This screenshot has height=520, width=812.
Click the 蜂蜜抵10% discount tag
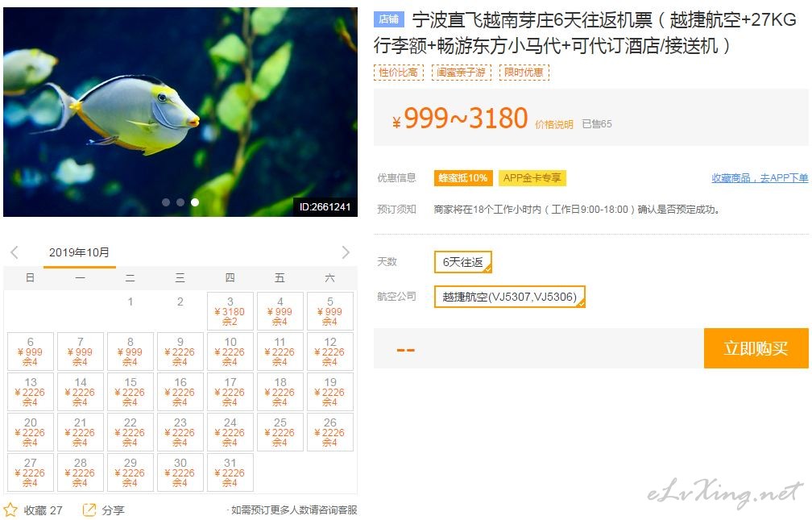[463, 178]
